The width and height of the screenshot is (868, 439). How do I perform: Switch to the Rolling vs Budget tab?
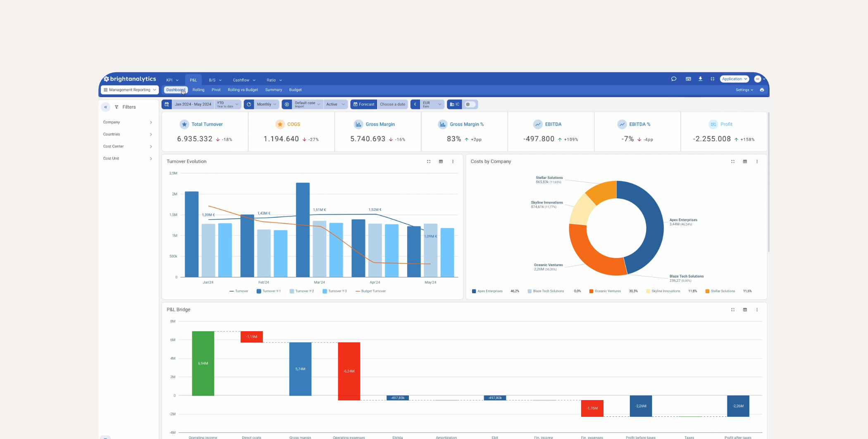[243, 90]
